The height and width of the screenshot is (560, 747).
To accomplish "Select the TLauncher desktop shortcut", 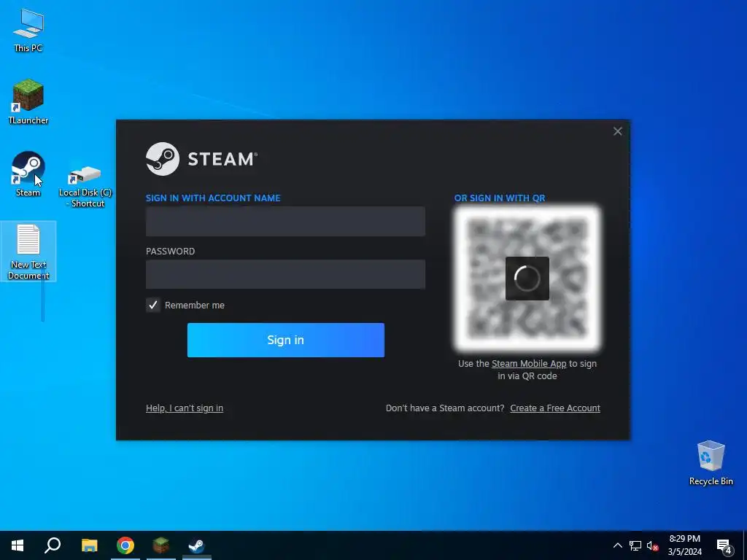I will click(x=28, y=101).
